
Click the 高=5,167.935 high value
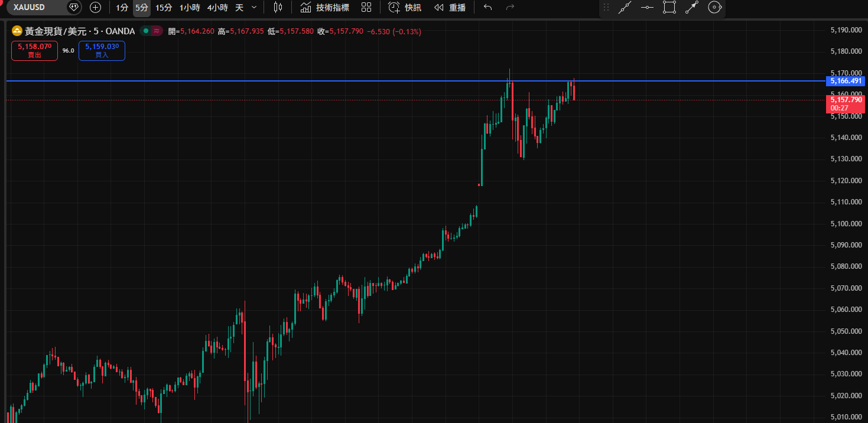pyautogui.click(x=240, y=31)
